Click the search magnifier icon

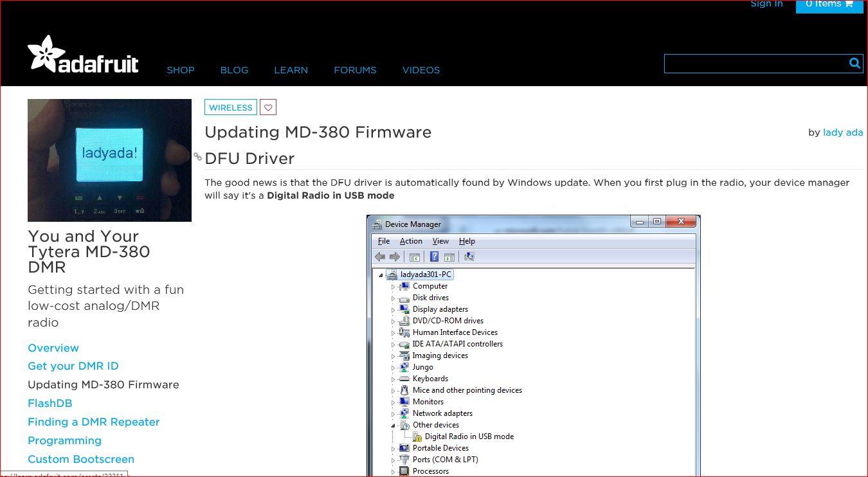(x=854, y=63)
